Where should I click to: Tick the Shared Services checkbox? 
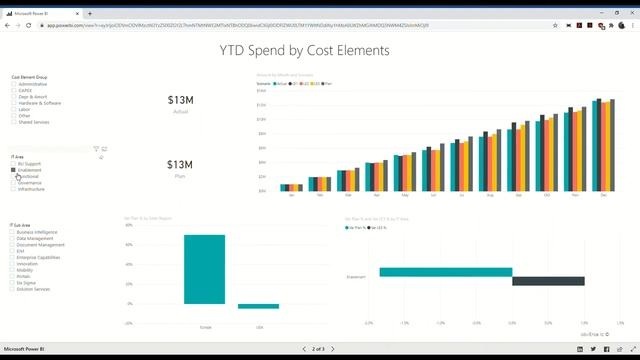[14, 122]
